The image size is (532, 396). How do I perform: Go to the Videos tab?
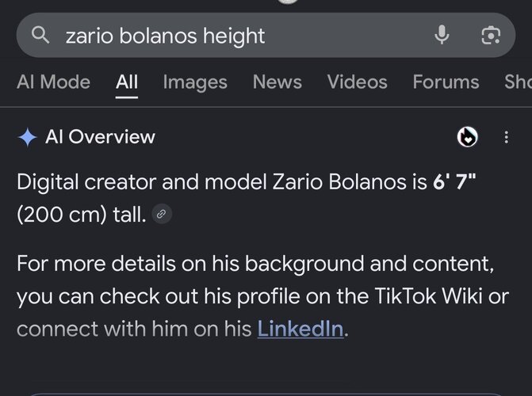[x=358, y=82]
